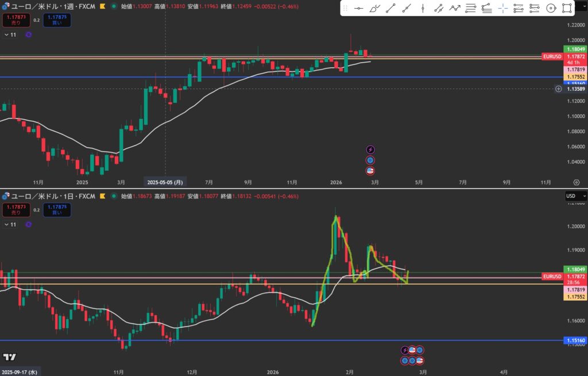Select the circle drawing tool

[551, 9]
